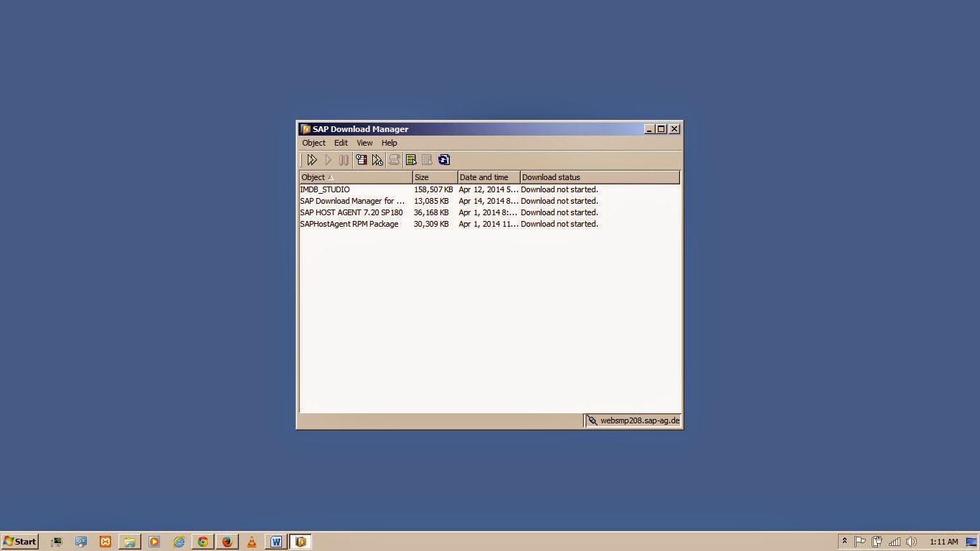Click the connection status icon beside websmp208.sap-ag.de

[592, 420]
